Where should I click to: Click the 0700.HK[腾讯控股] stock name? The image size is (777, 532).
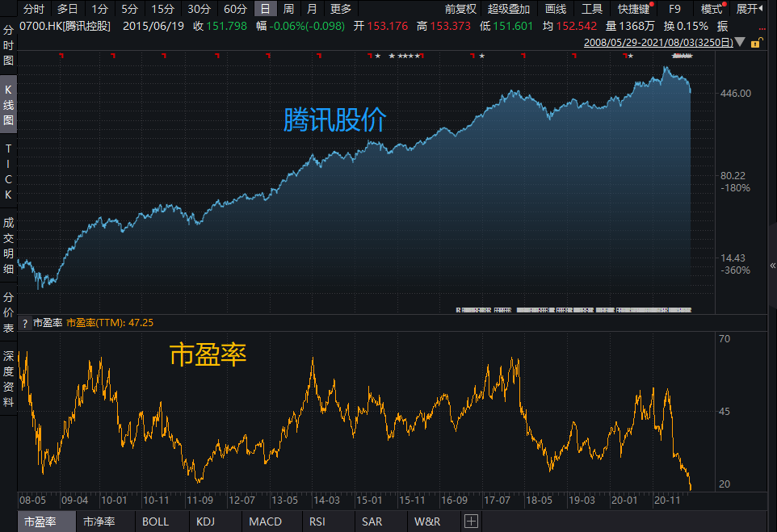65,27
